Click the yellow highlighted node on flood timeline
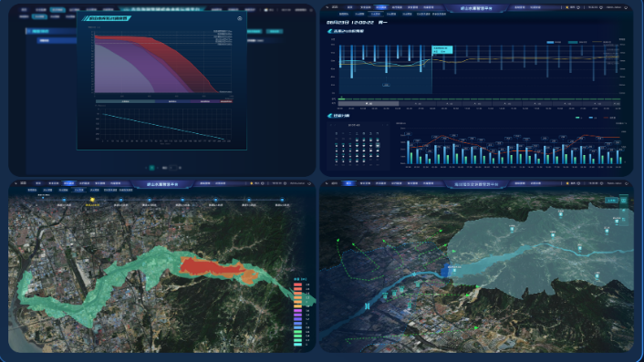Viewport: 644px width, 362px height. click(92, 200)
